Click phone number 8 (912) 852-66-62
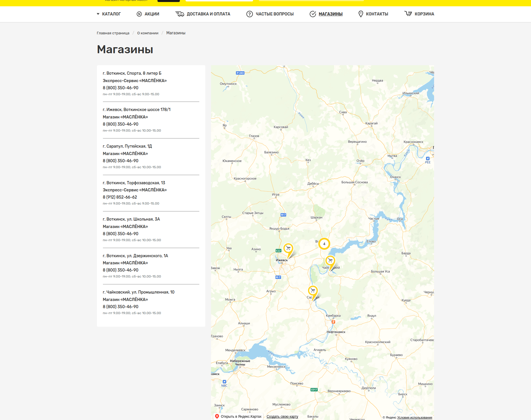This screenshot has width=531, height=420. 120,197
